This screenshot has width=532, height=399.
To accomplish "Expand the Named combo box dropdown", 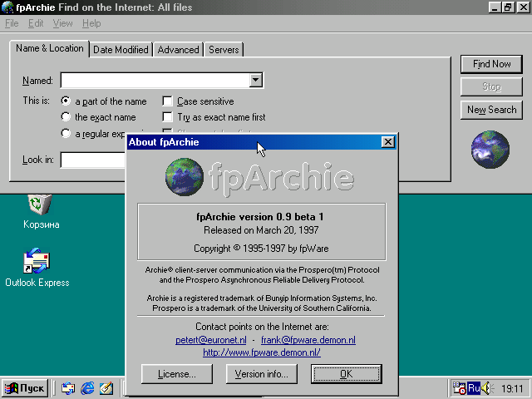I will [255, 80].
